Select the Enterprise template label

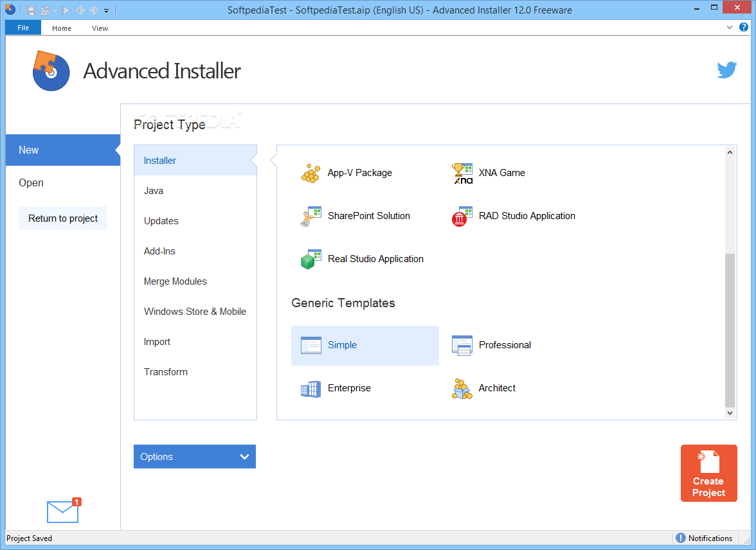click(349, 388)
